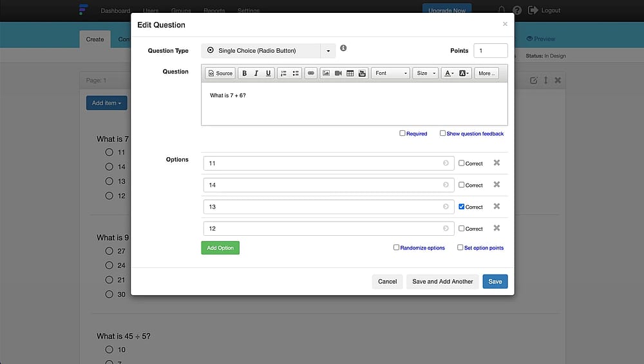Screen dimensions: 644x364
Task: Open option 11 details arrow icon
Action: 446,163
